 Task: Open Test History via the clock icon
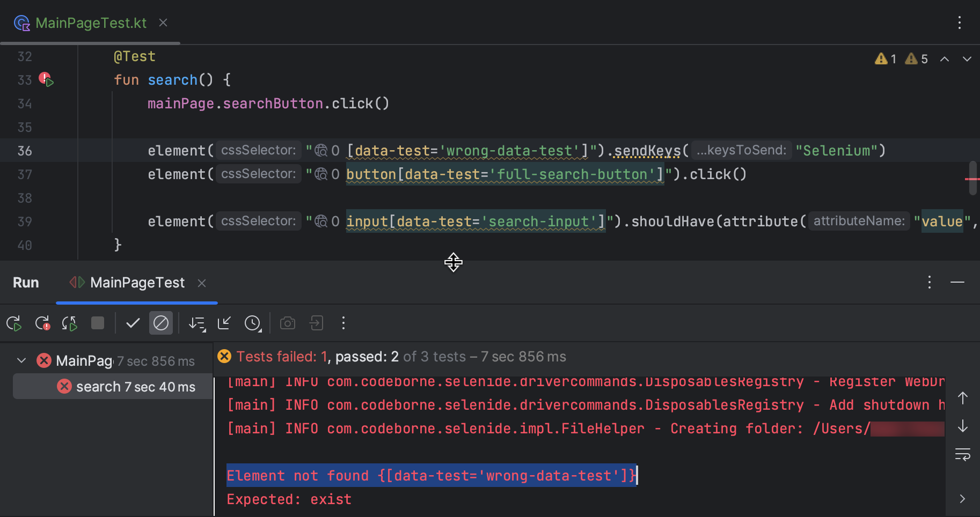[x=252, y=323]
